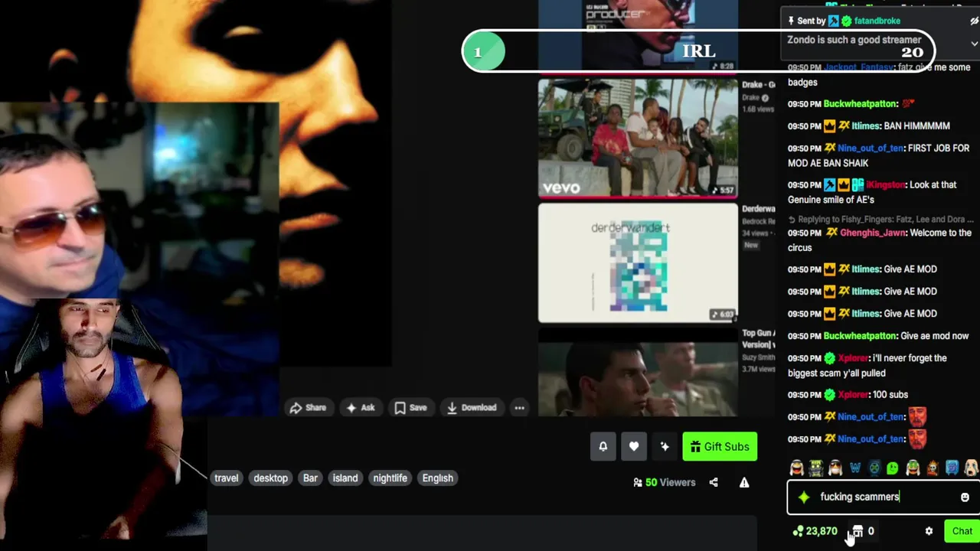The image size is (980, 551).
Task: Click the sparkle icon button beside Gift Subs
Action: coord(665,447)
